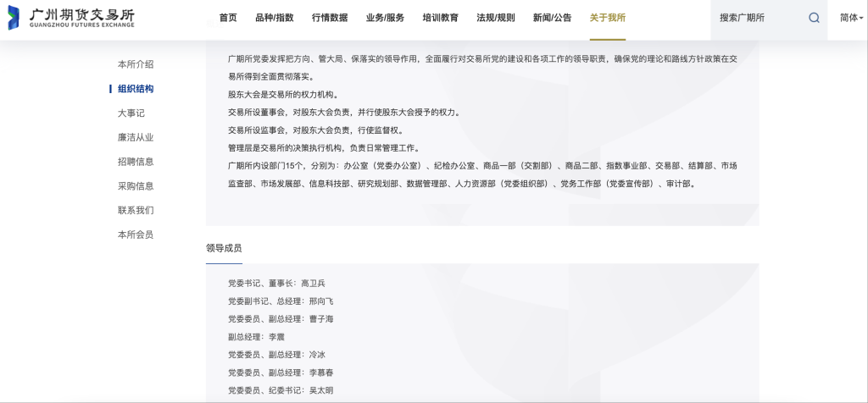Viewport: 868px width, 403px height.
Task: View 采购信息 in the sidebar
Action: (x=136, y=186)
